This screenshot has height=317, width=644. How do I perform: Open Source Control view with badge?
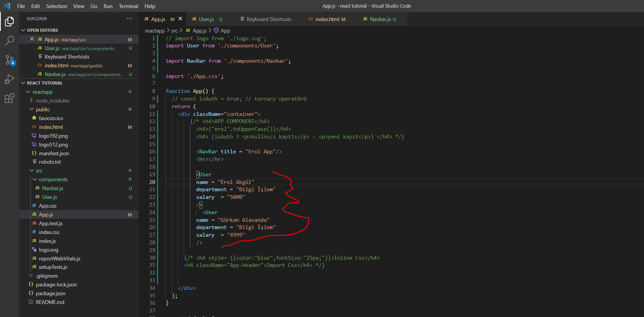tap(10, 60)
